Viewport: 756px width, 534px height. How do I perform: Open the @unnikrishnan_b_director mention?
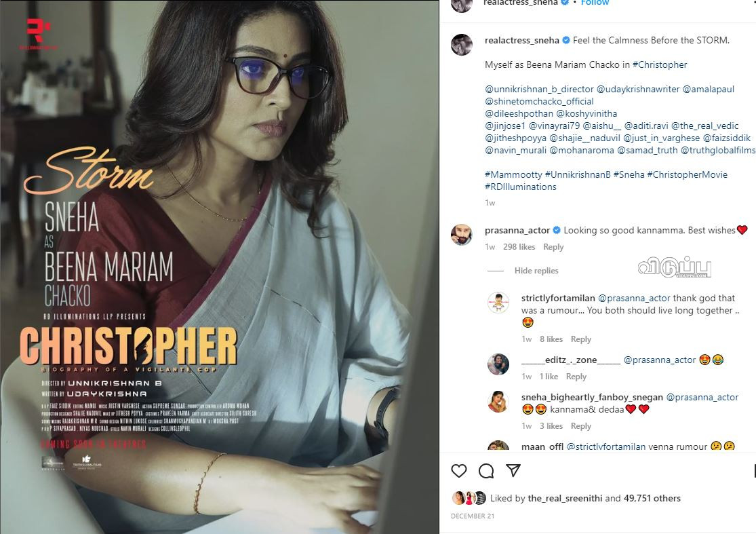click(539, 90)
